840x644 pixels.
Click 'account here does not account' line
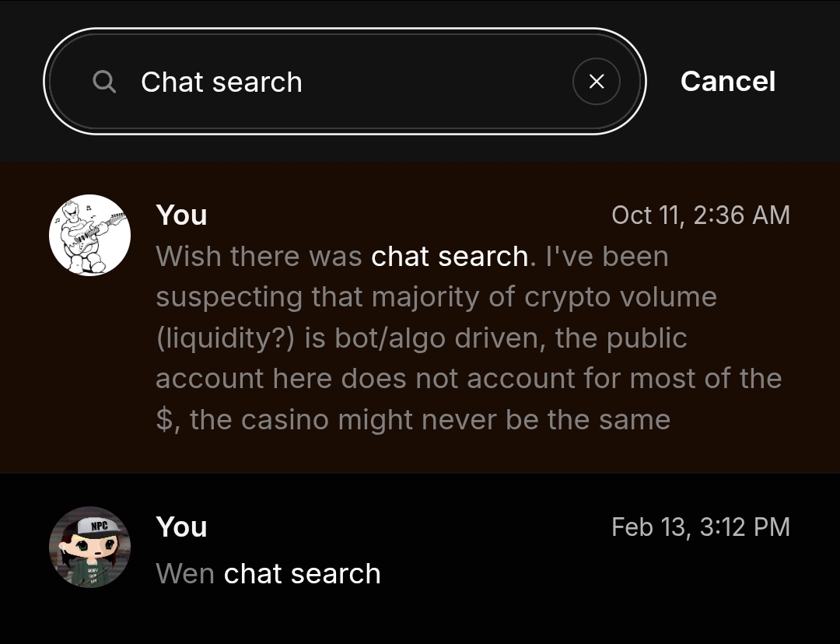click(x=467, y=379)
